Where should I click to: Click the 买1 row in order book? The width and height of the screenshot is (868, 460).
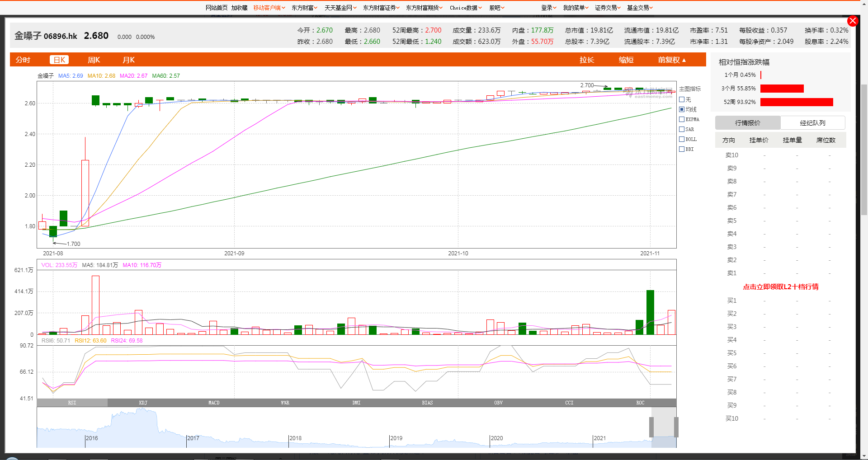pos(781,300)
